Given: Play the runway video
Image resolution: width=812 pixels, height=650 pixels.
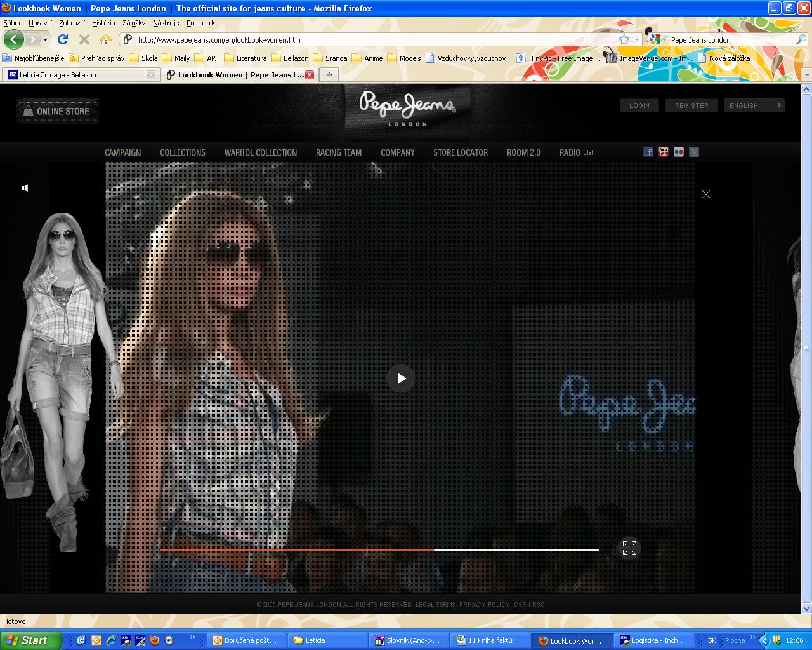Looking at the screenshot, I should pyautogui.click(x=401, y=378).
